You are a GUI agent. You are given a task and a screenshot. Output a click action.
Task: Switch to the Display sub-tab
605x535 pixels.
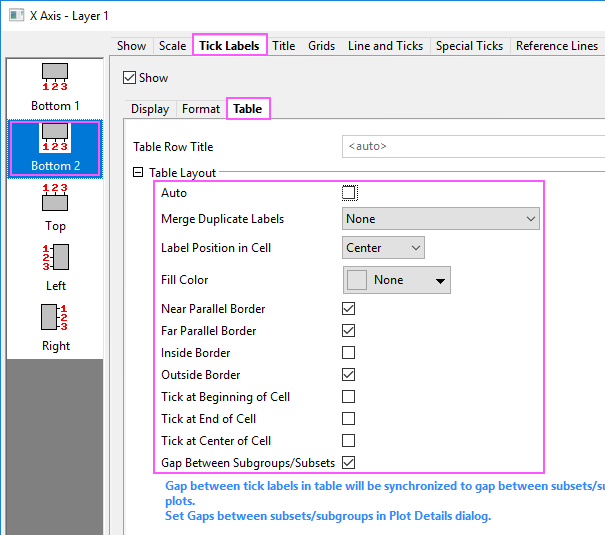(150, 109)
